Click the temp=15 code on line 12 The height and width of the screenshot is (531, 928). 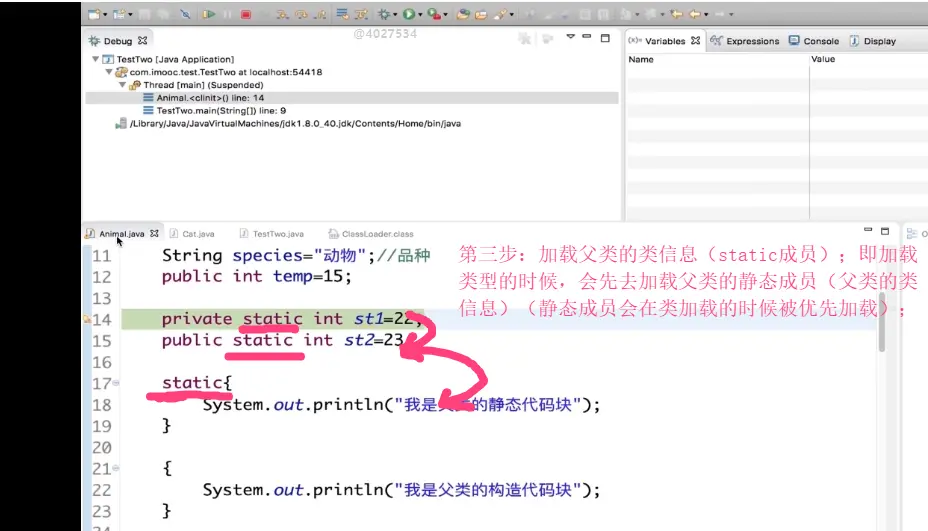click(312, 276)
